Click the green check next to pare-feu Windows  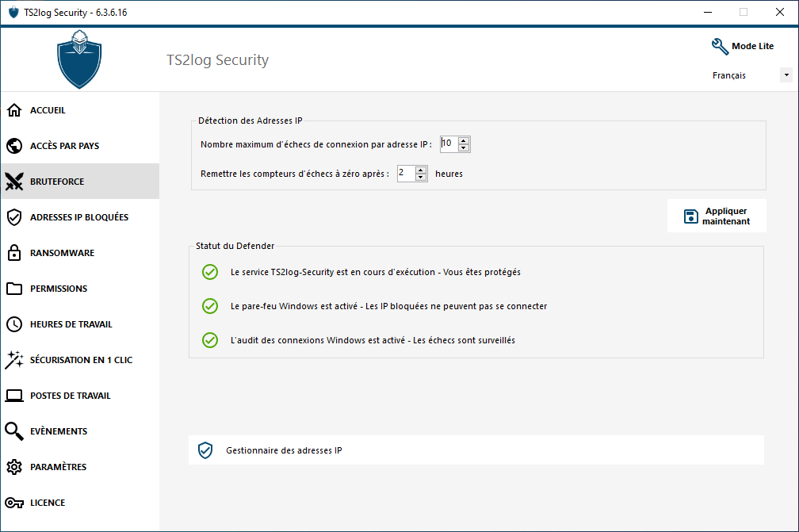(210, 306)
